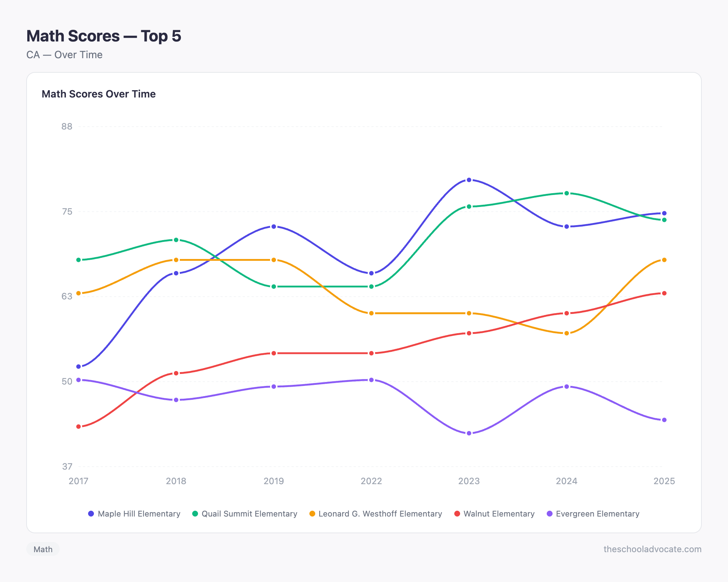Click the 37 y-axis label
Image resolution: width=728 pixels, height=582 pixels.
[x=67, y=466]
